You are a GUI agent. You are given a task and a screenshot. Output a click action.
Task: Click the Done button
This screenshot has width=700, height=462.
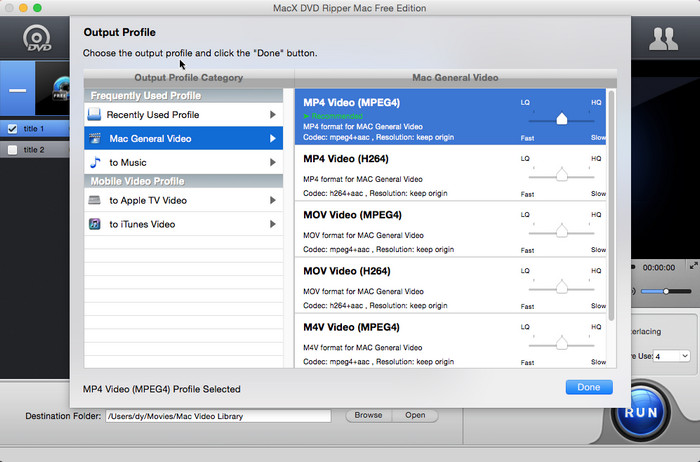pos(589,387)
